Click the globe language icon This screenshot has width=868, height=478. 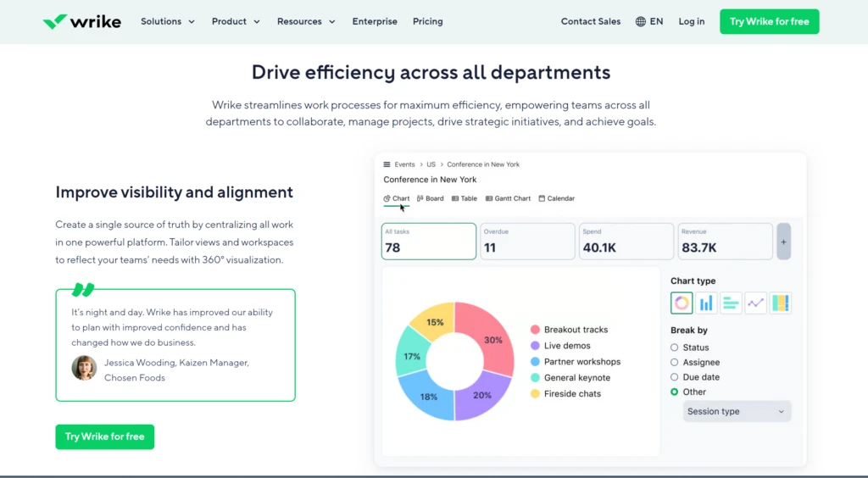click(640, 22)
